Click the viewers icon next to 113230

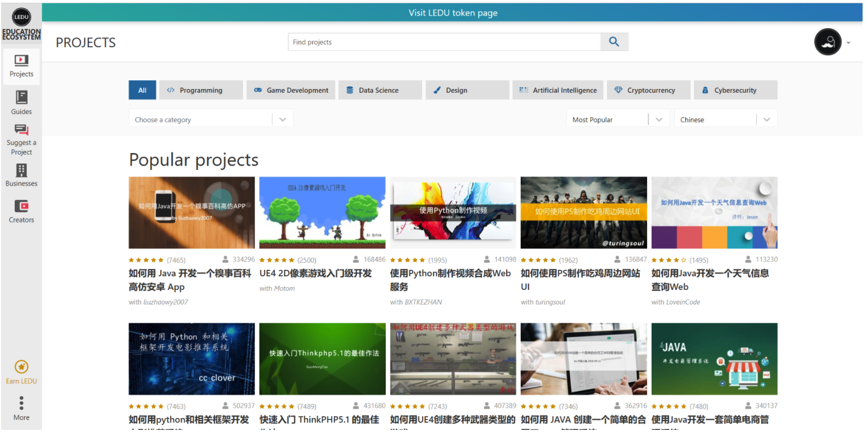coord(749,259)
